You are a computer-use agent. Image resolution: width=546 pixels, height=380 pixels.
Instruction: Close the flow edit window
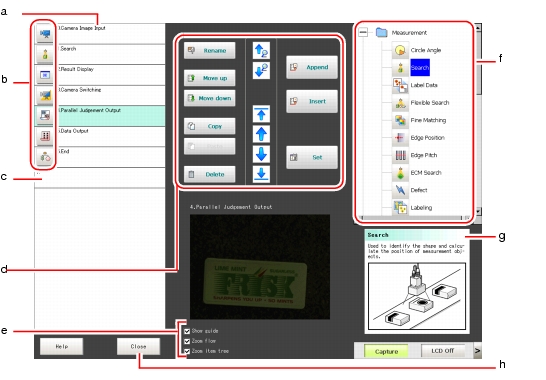click(138, 347)
